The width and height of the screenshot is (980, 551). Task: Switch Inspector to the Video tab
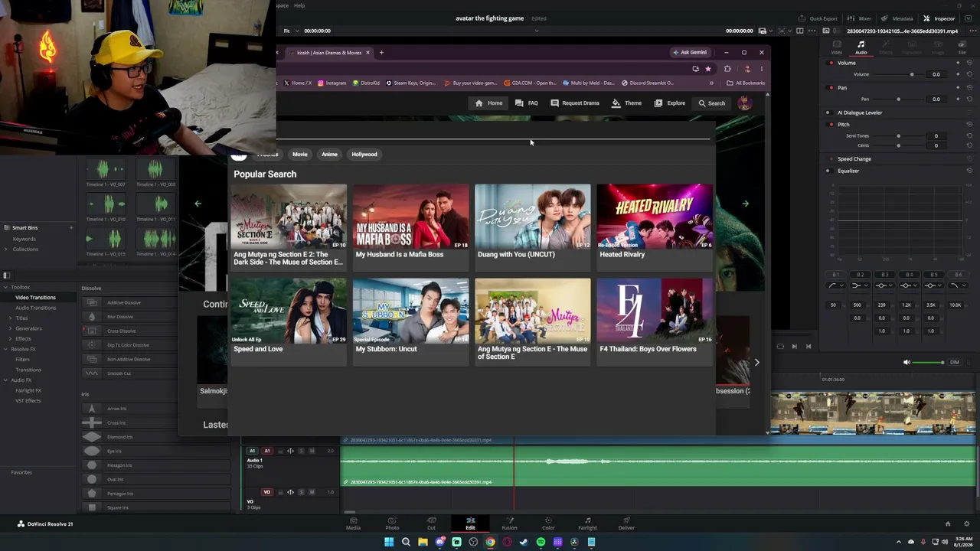836,47
